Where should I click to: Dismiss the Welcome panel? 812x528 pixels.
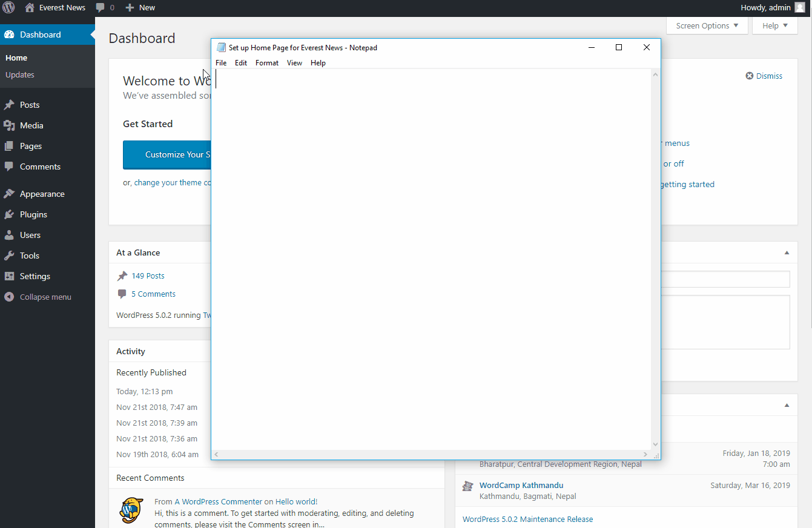(x=764, y=76)
